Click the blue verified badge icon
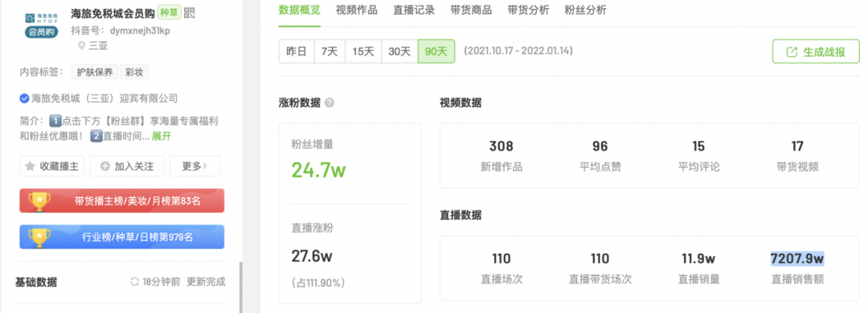The height and width of the screenshot is (313, 868). [24, 99]
